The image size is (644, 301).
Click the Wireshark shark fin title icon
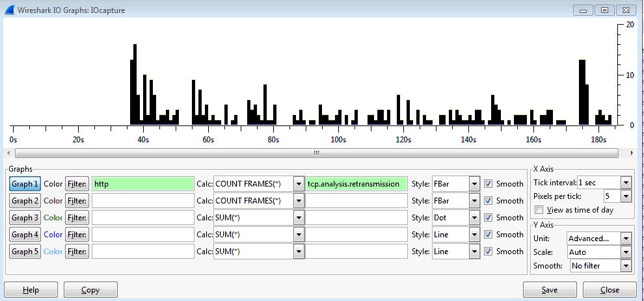point(9,10)
